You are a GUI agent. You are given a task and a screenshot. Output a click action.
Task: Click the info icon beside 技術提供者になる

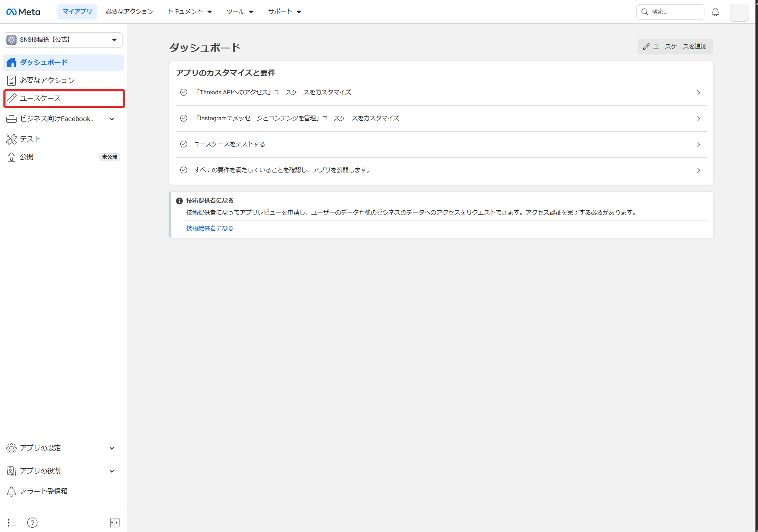pos(179,201)
